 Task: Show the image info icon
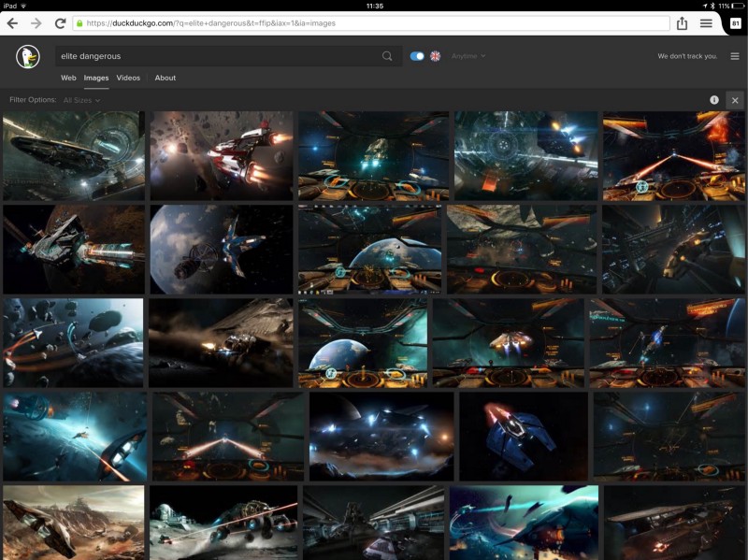(x=714, y=100)
